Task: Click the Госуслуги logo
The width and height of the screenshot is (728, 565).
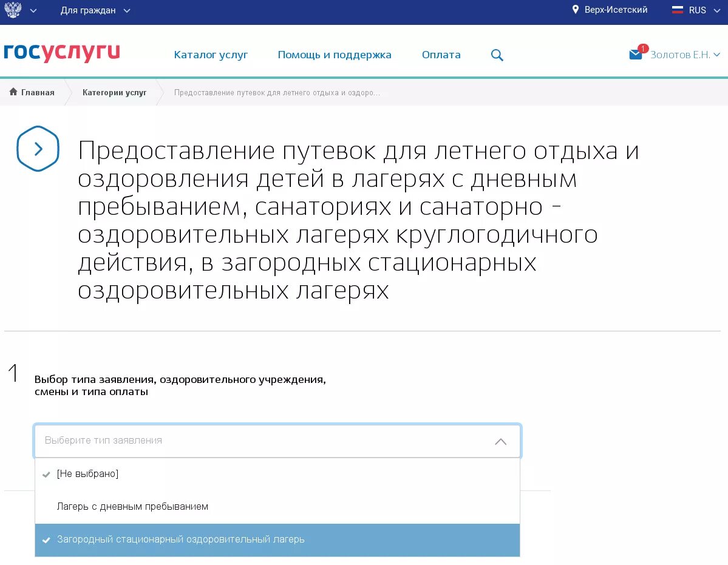Action: [x=62, y=54]
